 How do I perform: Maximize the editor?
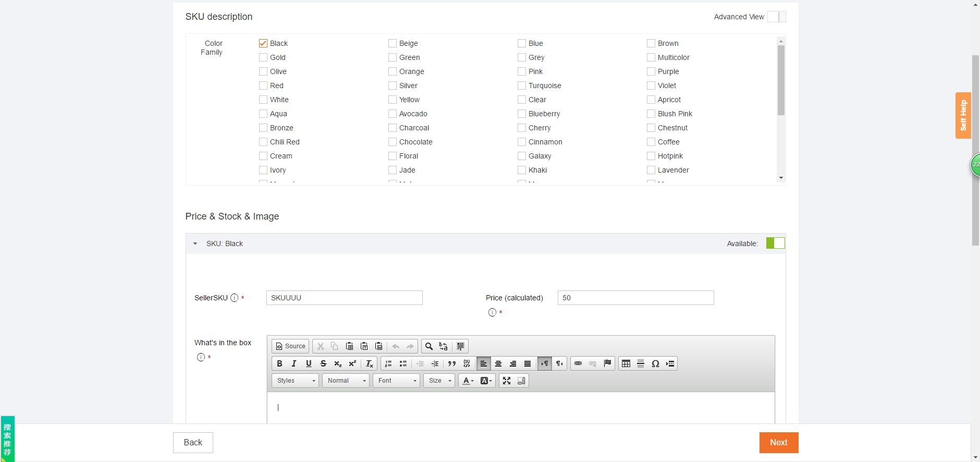tap(507, 381)
